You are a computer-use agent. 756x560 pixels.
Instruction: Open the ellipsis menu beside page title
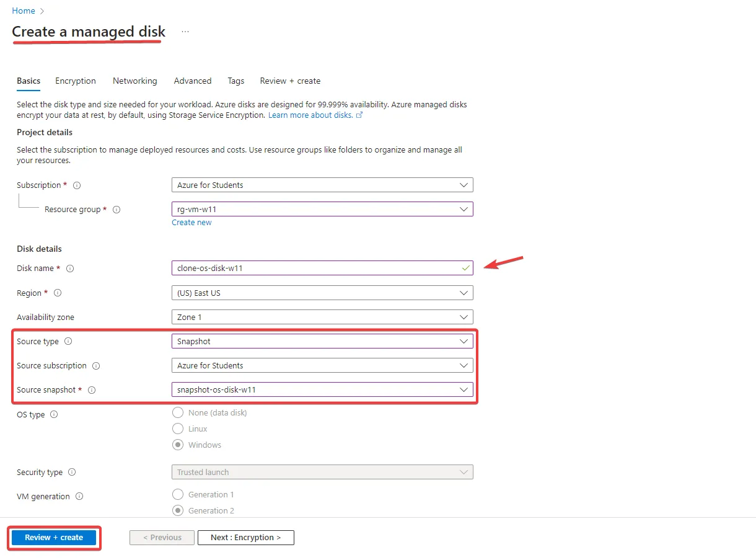coord(185,31)
